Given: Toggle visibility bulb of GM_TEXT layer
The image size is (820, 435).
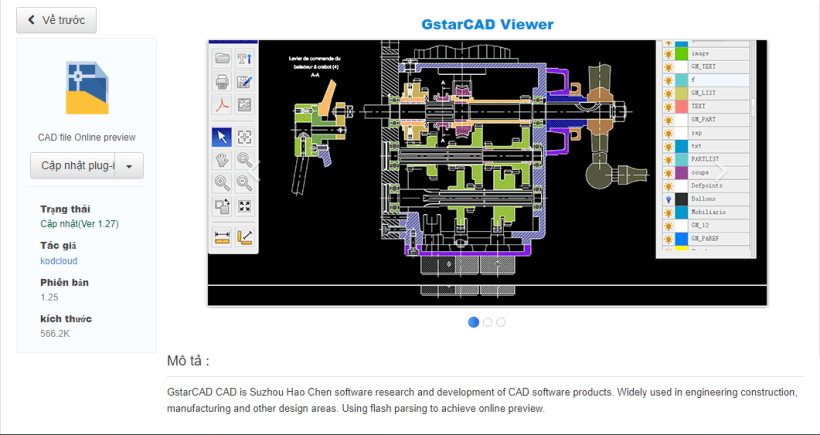Looking at the screenshot, I should (668, 67).
